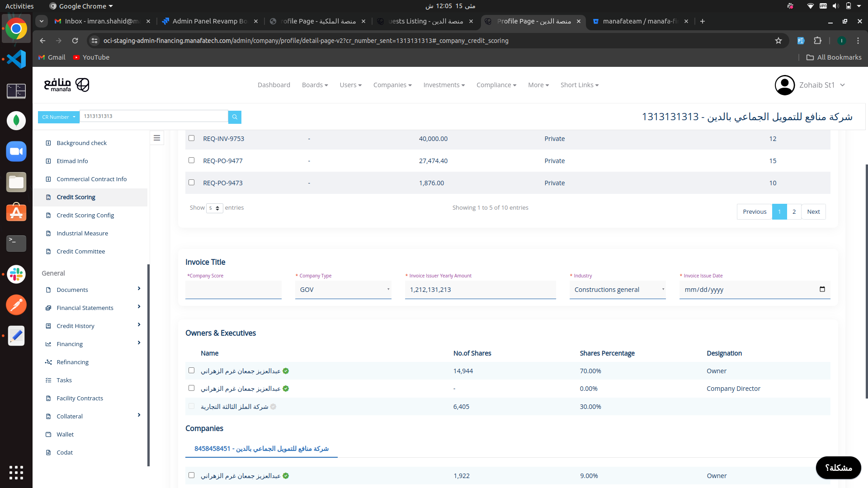Tick the Company Director row checkbox

[x=191, y=388]
